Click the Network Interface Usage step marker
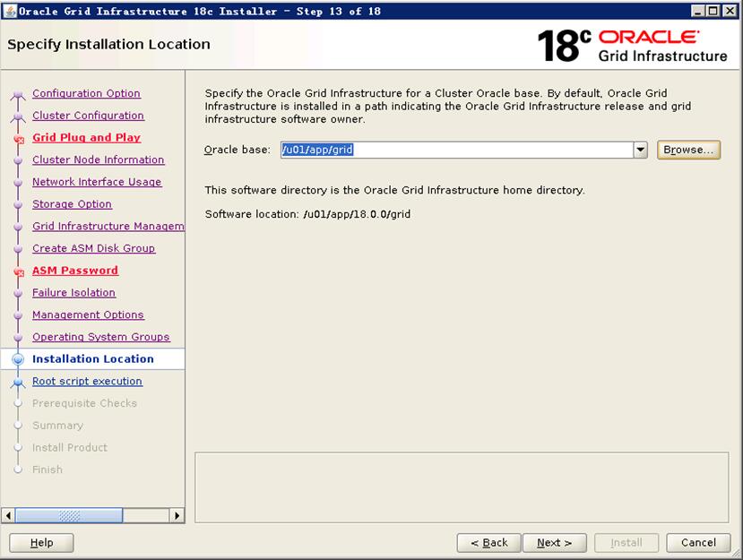Screen dimensions: 743x560 coord(18,183)
